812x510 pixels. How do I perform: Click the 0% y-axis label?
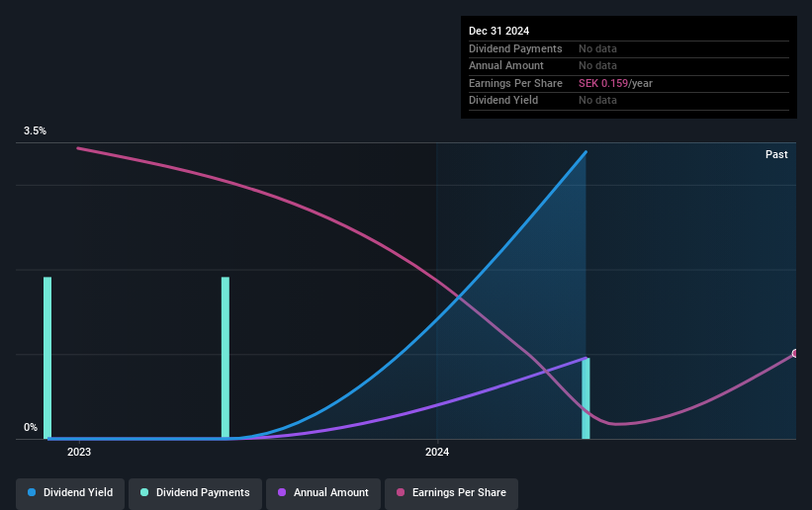tap(31, 428)
